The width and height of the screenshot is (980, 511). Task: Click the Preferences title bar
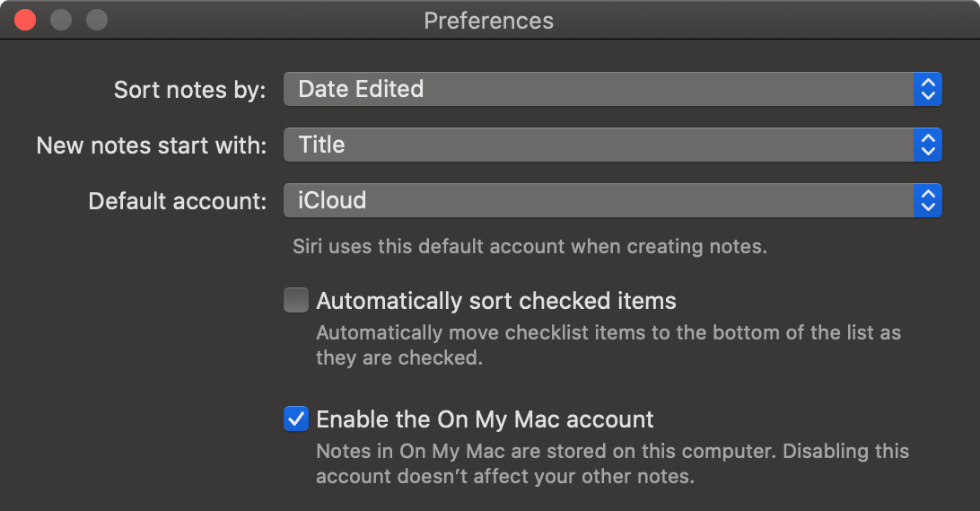coord(489,20)
